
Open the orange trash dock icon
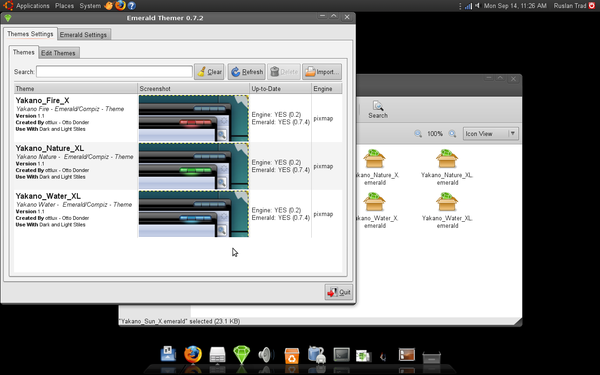coord(292,355)
